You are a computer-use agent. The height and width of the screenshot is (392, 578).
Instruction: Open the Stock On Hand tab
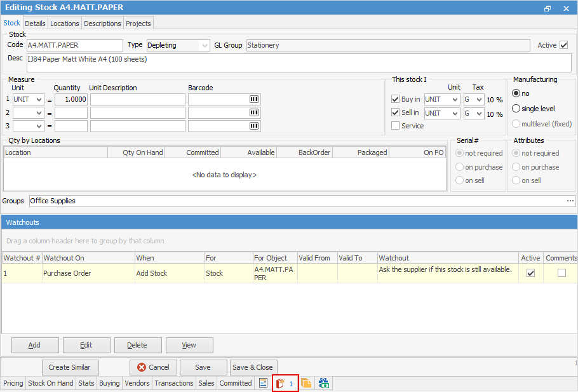[50, 383]
